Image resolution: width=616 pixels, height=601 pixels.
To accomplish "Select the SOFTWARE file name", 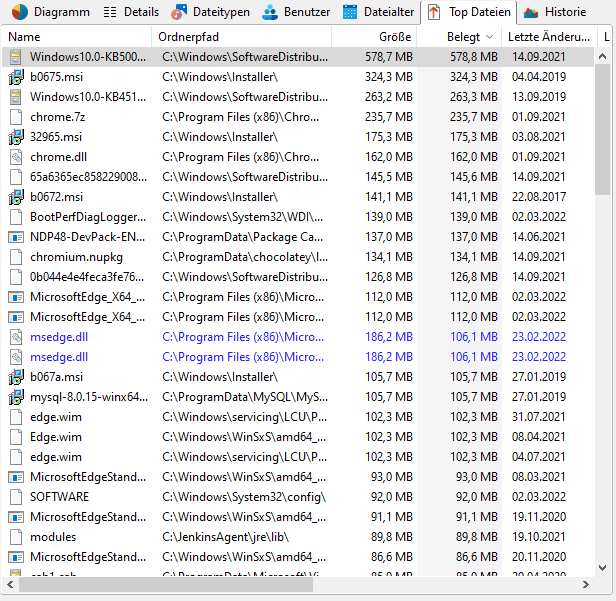I will pos(60,497).
